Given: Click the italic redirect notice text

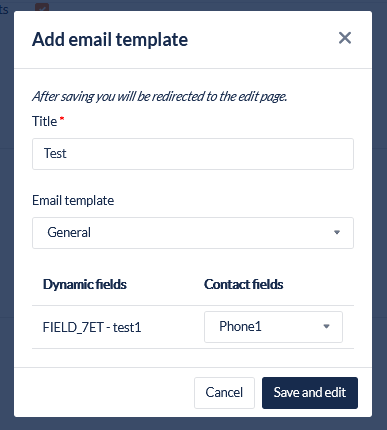Looking at the screenshot, I should click(159, 96).
